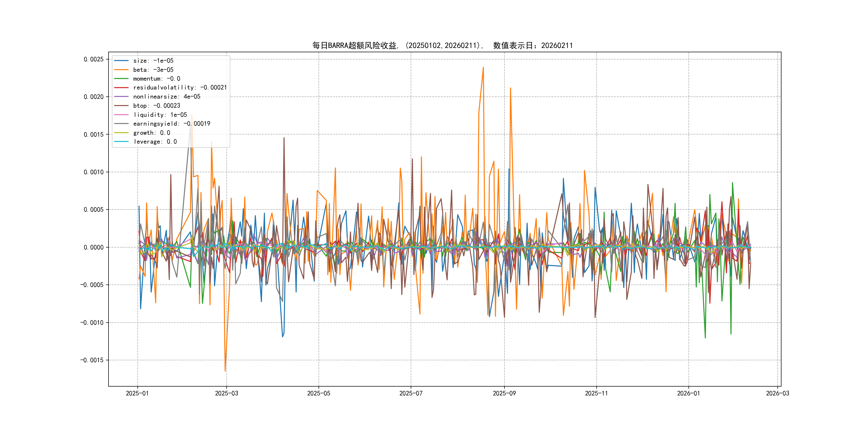Click the orange beta legend line swatch
Viewport: 868px width, 434px height.
pos(121,70)
